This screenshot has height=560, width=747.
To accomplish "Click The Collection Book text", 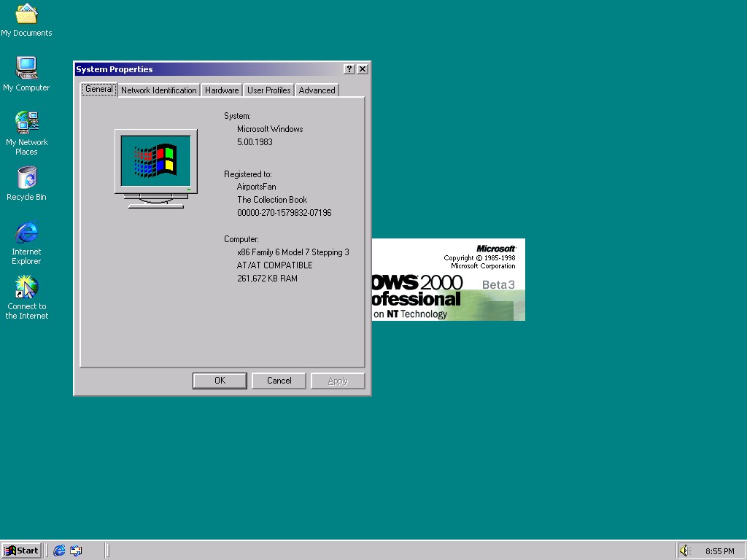I will coord(272,200).
